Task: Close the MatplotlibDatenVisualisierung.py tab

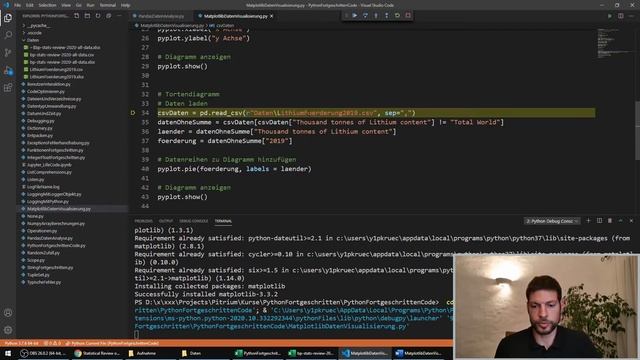Action: pos(271,16)
